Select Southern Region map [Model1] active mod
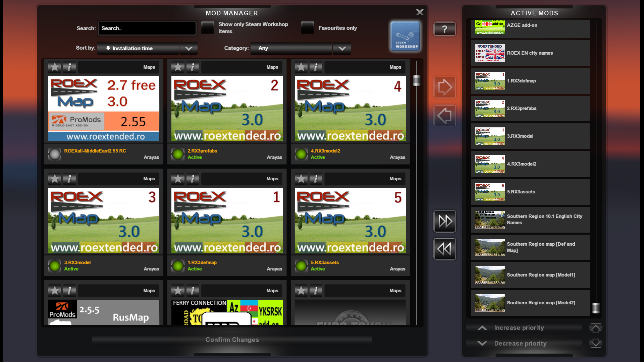 click(530, 275)
